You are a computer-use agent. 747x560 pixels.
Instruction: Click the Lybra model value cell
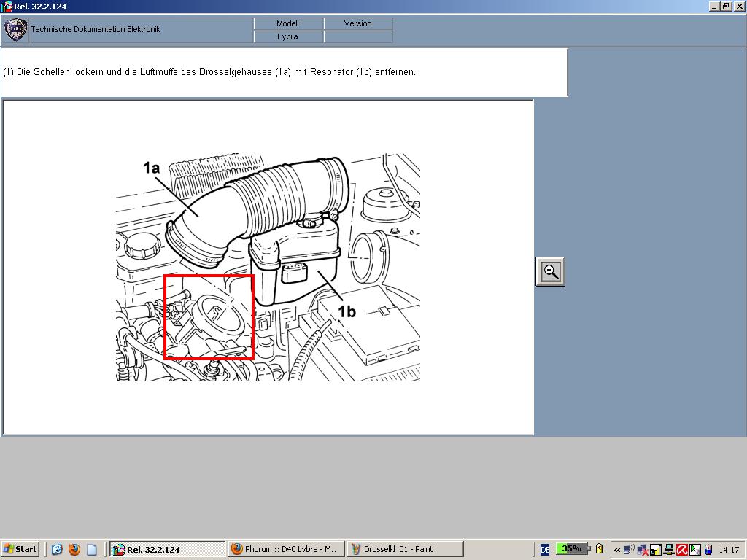tap(287, 36)
